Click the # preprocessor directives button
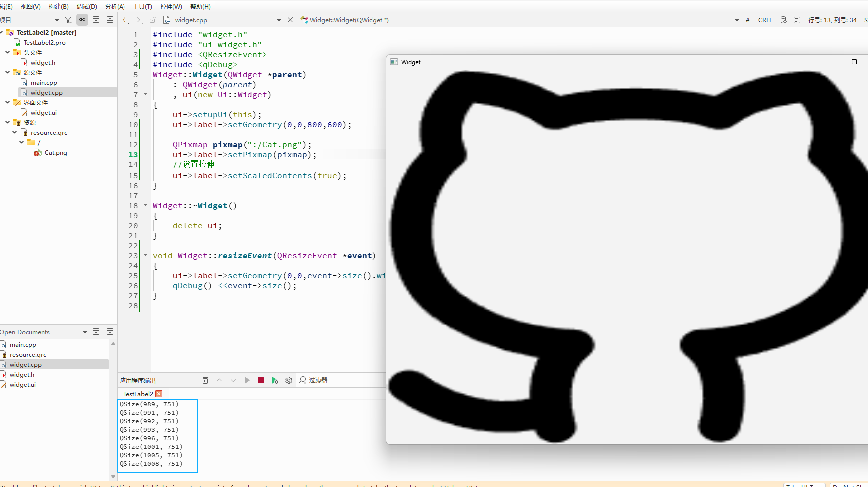 (x=748, y=20)
